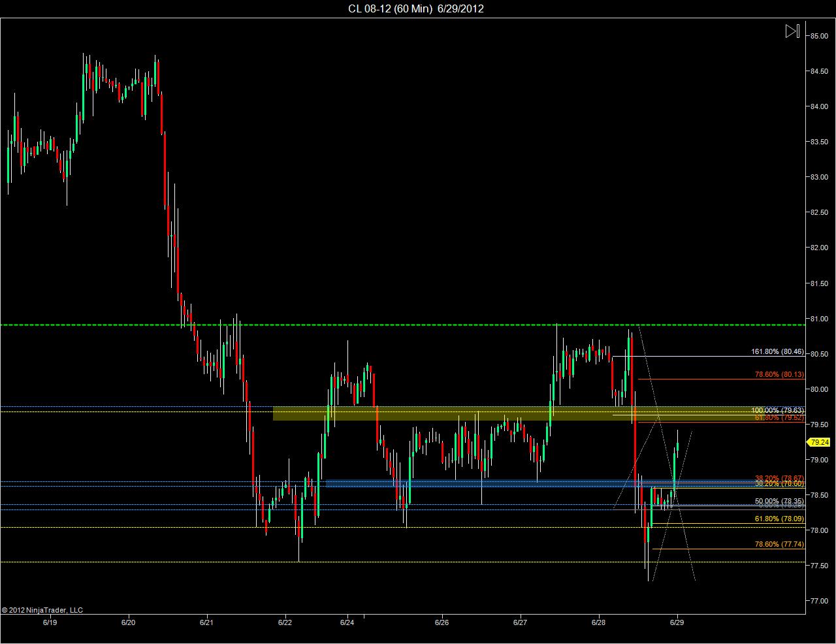Screen dimensions: 836x644
Task: Click the 77.00 price axis label
Action: click(x=819, y=601)
